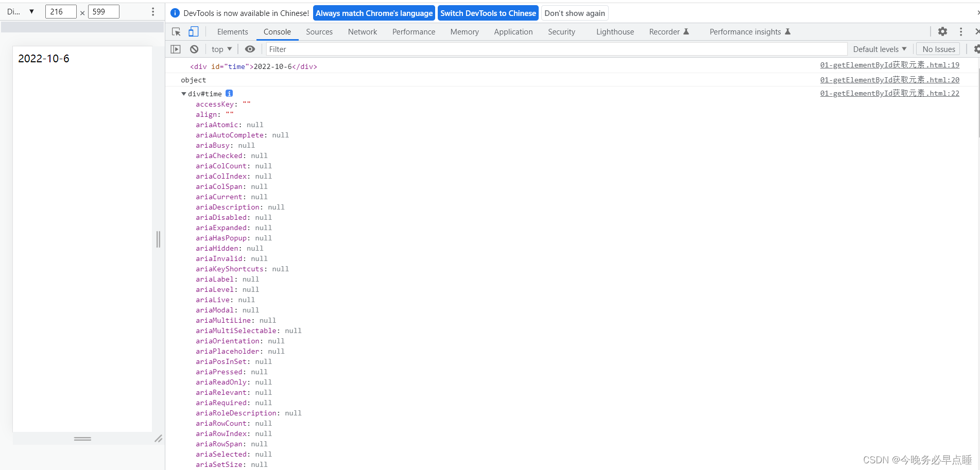The width and height of the screenshot is (980, 470).
Task: Dismiss notice via Don't show again
Action: coord(574,13)
